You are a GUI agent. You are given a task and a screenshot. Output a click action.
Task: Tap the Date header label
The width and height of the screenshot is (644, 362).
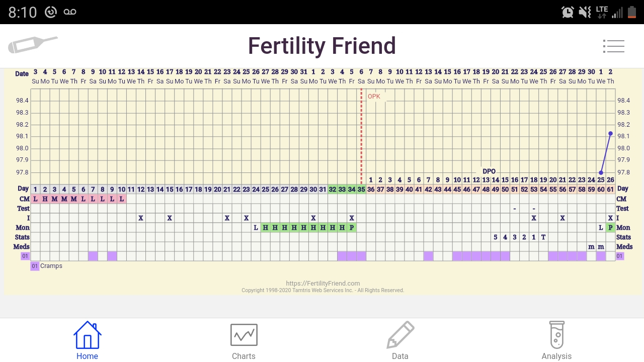(22, 73)
